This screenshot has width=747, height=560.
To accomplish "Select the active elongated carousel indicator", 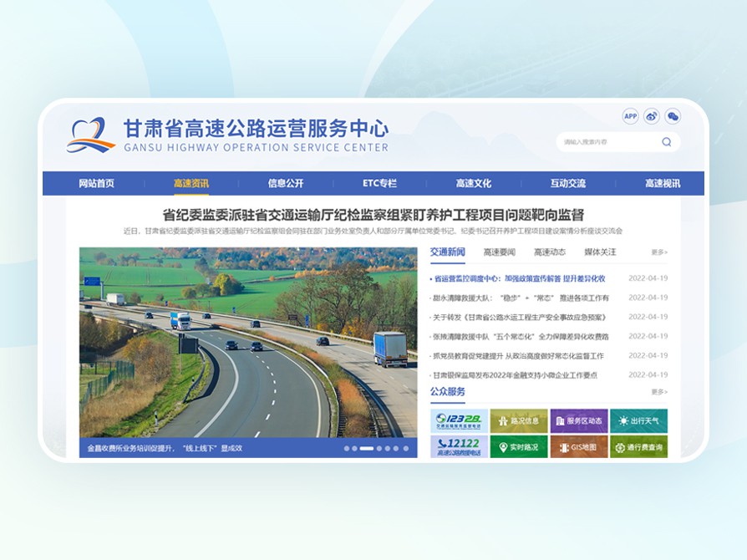I will pos(366,449).
